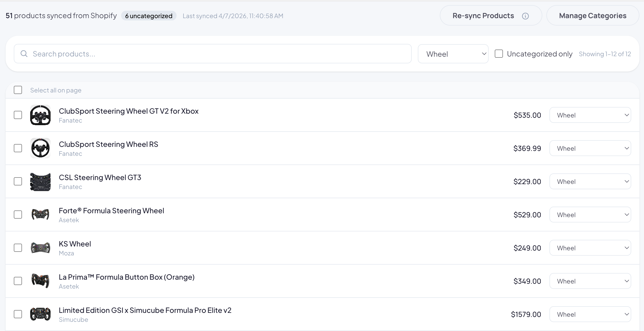Click the $229.00 price
Viewport: 644px width, 331px height.
pyautogui.click(x=527, y=182)
